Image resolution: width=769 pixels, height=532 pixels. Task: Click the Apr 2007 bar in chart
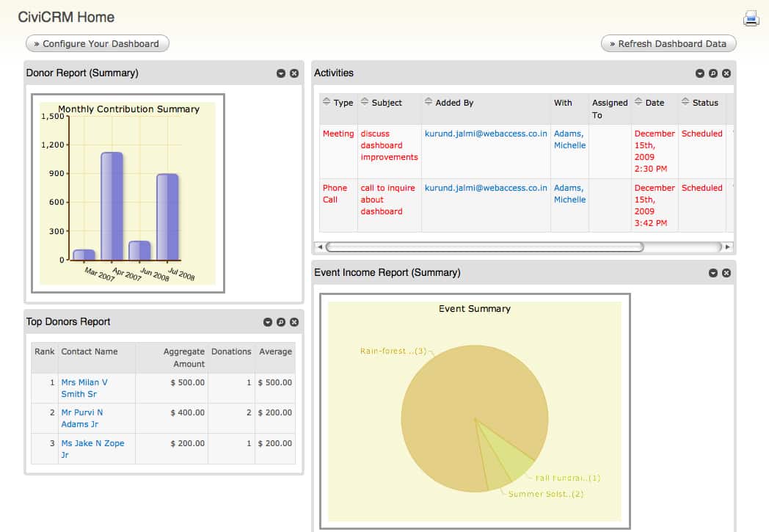click(112, 206)
